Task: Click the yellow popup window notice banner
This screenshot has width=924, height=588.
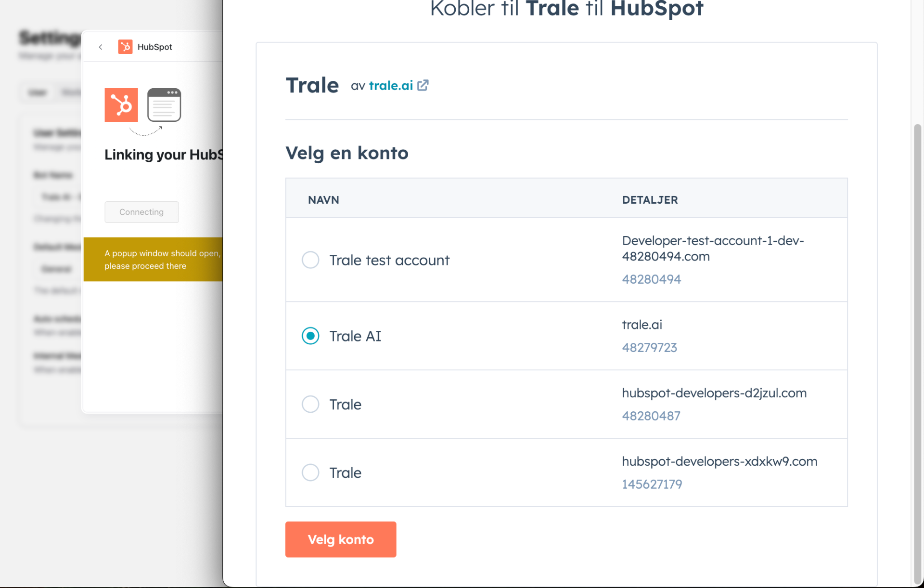Action: (x=153, y=260)
